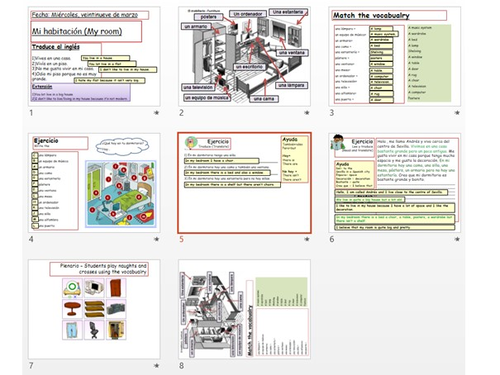Select the 'Match the vocabulary' slide 3 thumbnail
Image resolution: width=500 pixels, height=375 pixels.
click(x=395, y=56)
